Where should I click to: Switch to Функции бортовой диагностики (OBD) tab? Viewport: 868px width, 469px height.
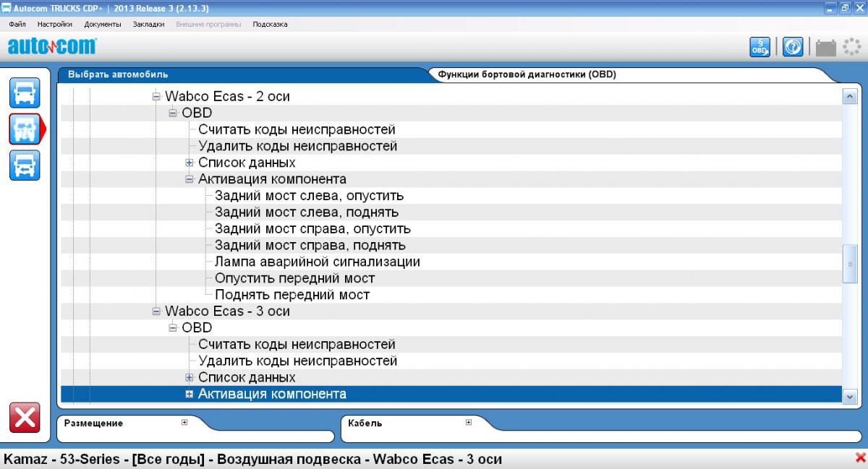(x=527, y=74)
